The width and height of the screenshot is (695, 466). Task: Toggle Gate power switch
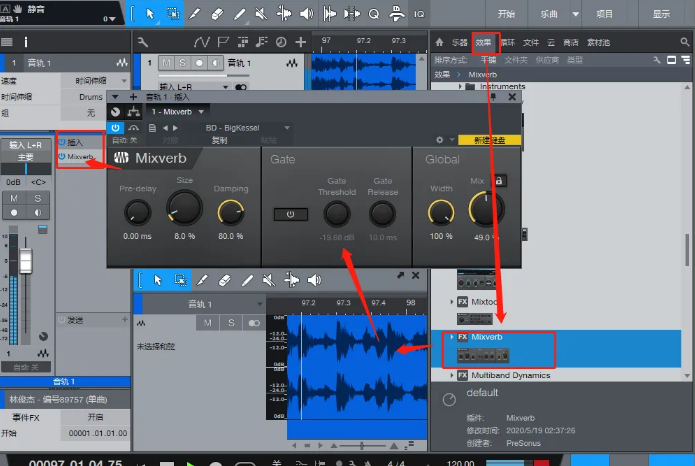(290, 214)
